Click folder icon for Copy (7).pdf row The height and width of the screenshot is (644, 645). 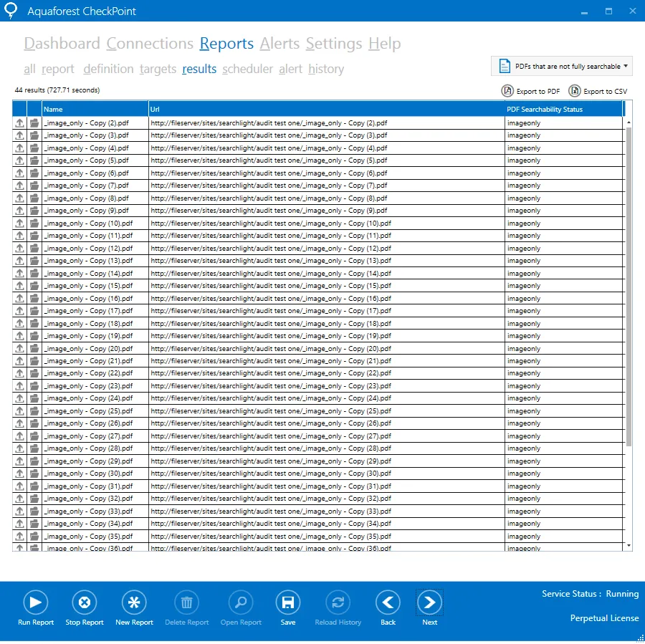(x=34, y=186)
